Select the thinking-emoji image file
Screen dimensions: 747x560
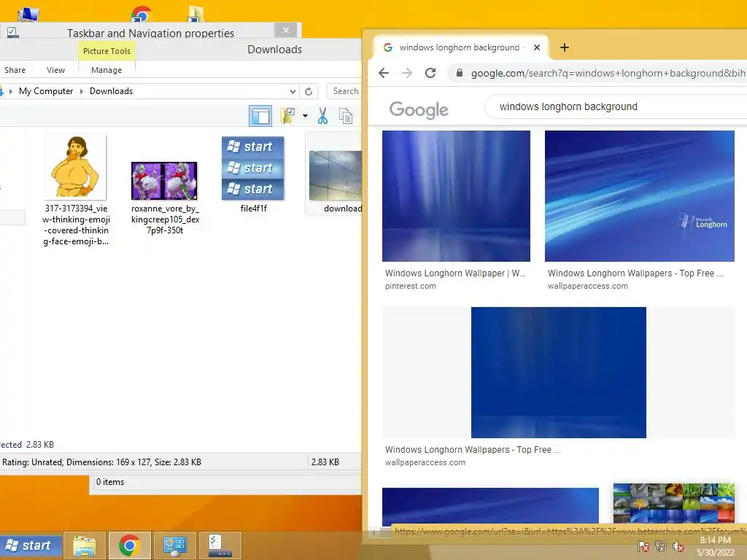76,190
